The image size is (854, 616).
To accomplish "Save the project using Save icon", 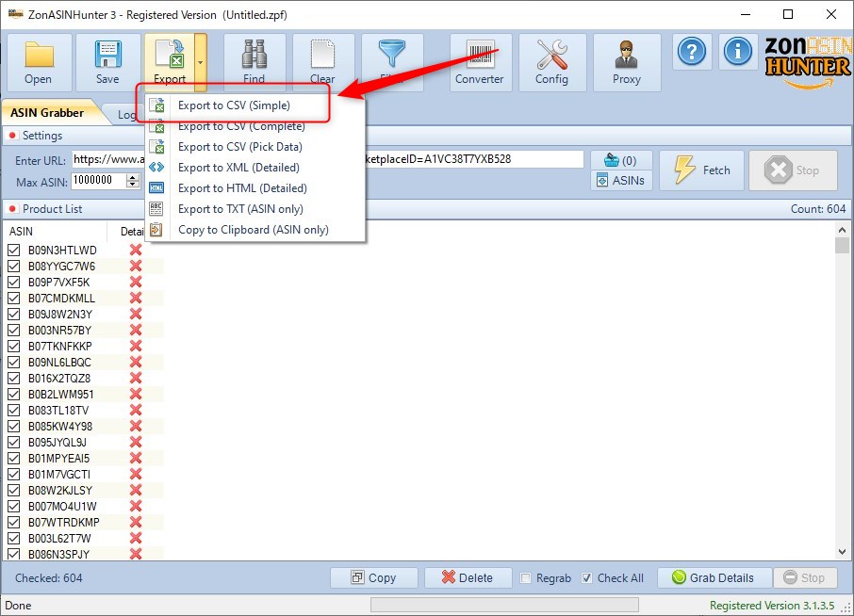I will [x=107, y=62].
